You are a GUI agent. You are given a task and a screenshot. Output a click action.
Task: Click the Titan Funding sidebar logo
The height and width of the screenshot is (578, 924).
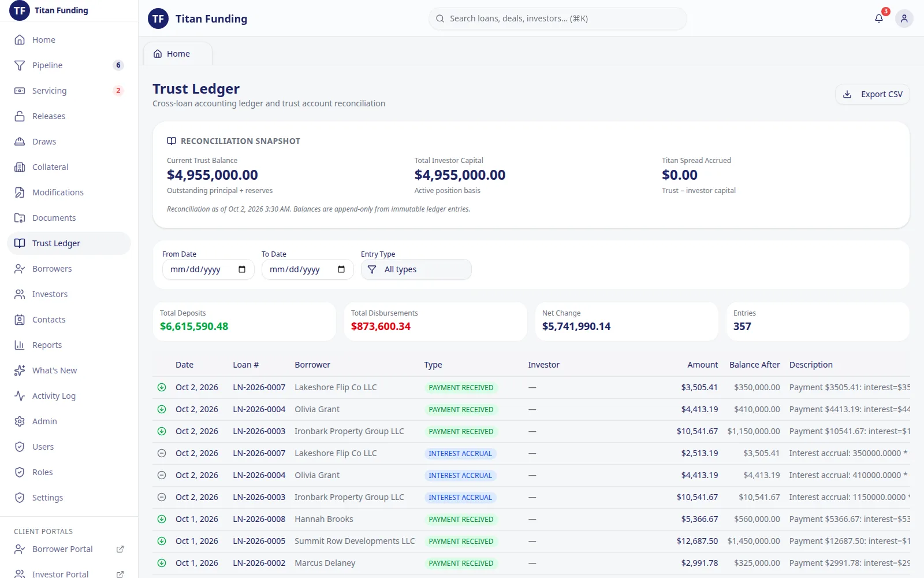click(20, 10)
